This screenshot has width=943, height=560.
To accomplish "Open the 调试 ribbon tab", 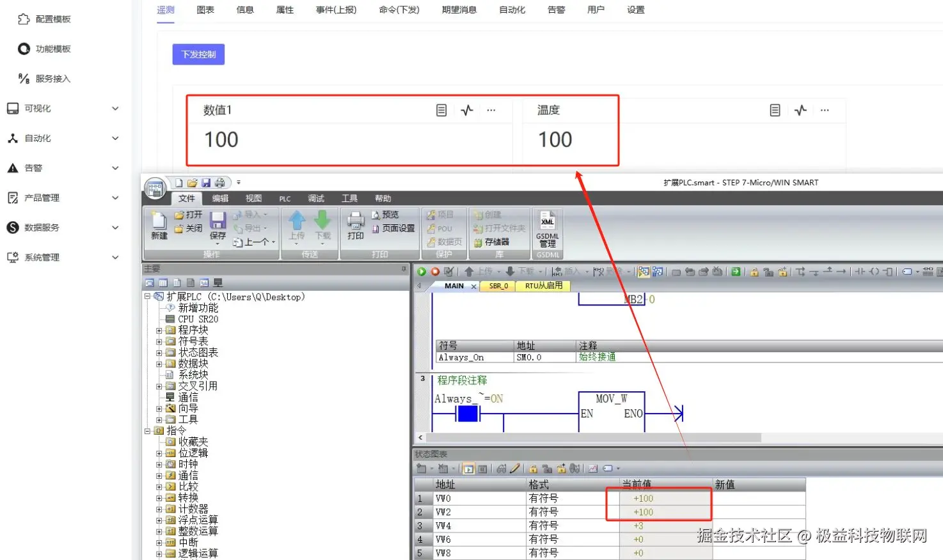I will [316, 198].
